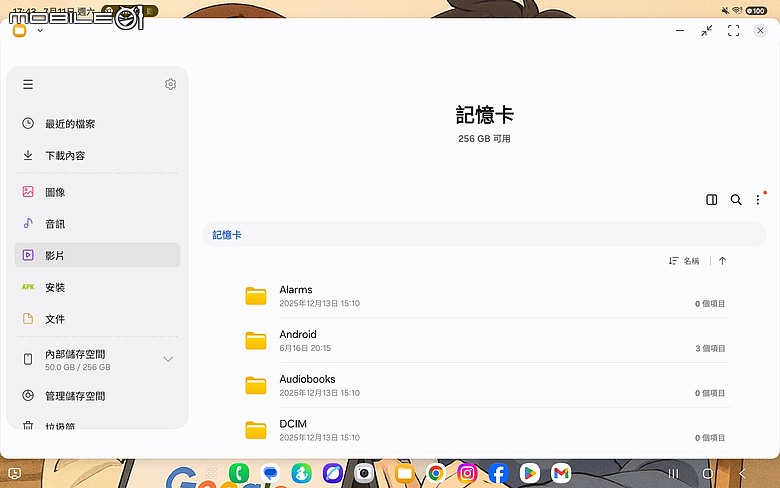Image resolution: width=780 pixels, height=488 pixels.
Task: Toggle ascending sort order arrow
Action: (x=722, y=261)
